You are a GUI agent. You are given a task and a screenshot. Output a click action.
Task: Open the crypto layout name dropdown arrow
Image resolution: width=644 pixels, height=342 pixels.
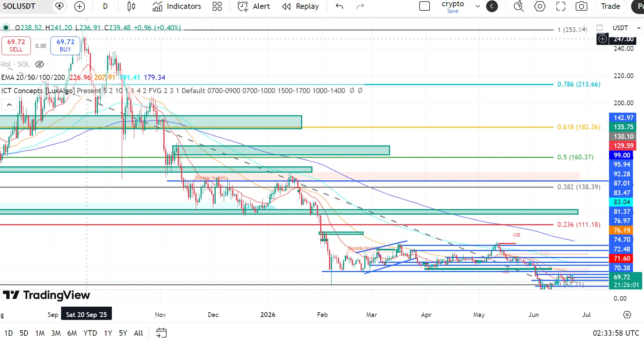pos(478,6)
